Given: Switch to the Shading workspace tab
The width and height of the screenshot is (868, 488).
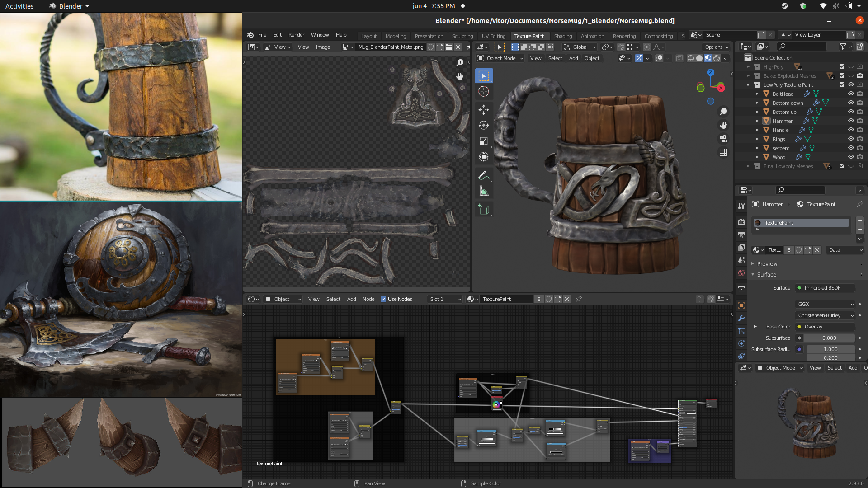Looking at the screenshot, I should (x=562, y=36).
